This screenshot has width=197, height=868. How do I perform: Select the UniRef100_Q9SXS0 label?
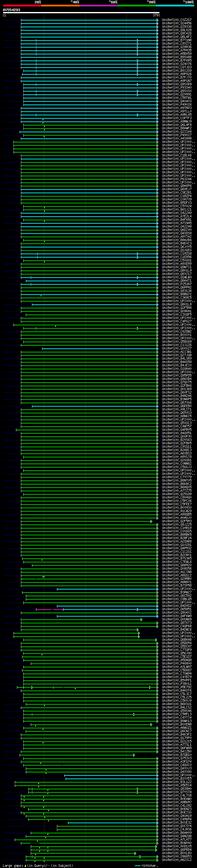click(177, 91)
